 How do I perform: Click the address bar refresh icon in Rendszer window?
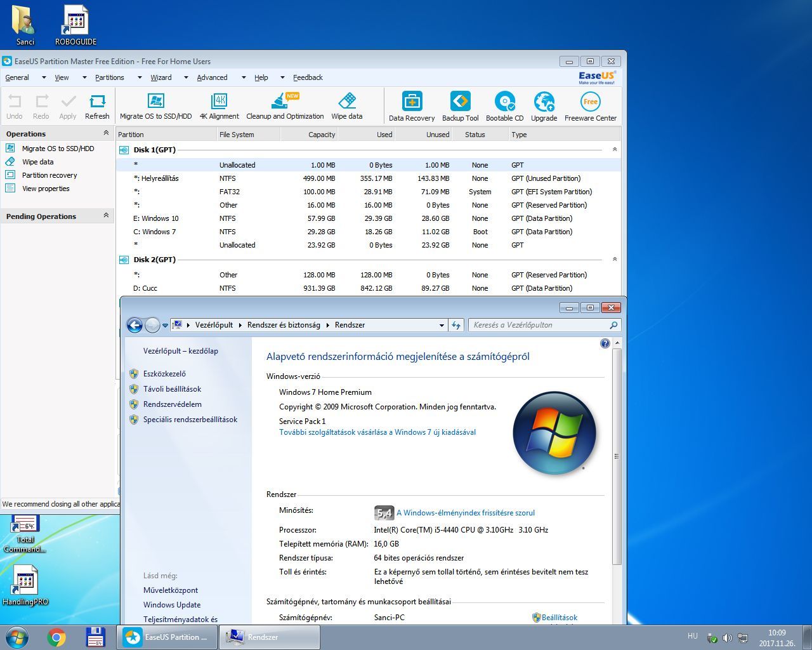click(456, 325)
